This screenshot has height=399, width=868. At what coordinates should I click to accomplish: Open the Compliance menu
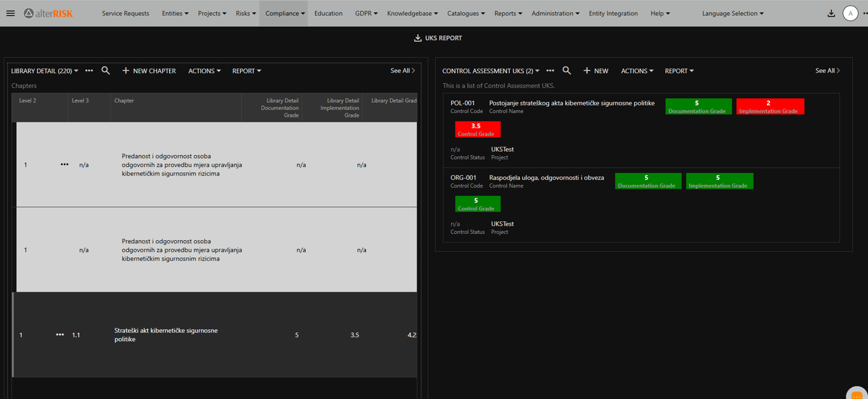point(285,13)
